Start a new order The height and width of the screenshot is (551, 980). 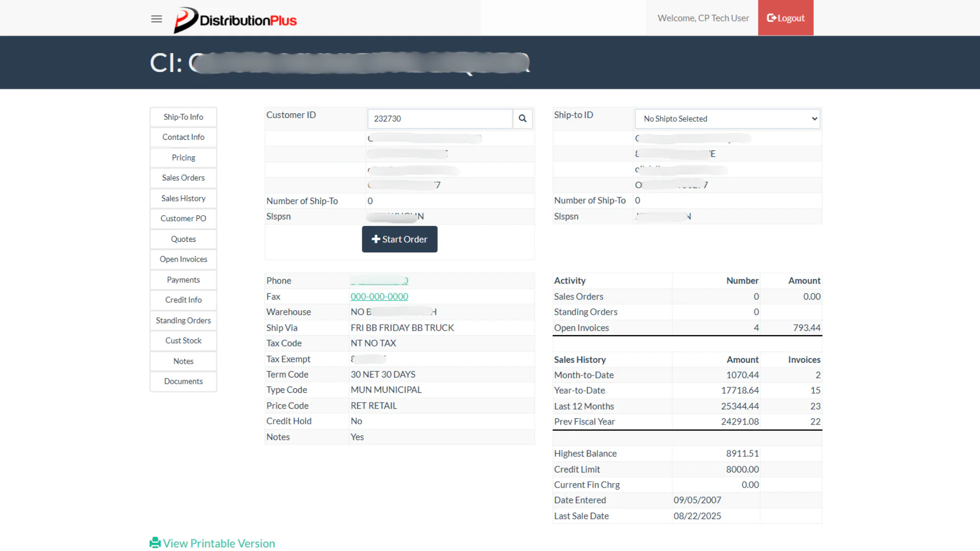(400, 239)
